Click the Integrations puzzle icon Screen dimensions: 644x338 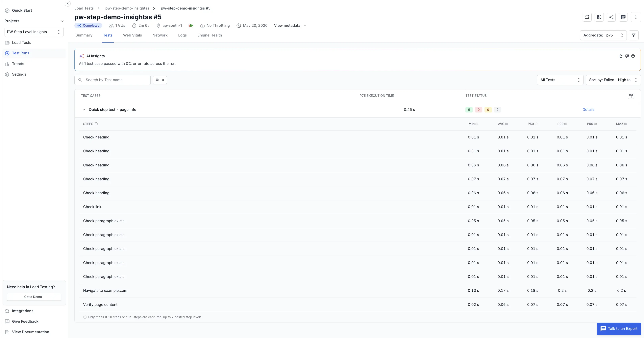point(7,311)
